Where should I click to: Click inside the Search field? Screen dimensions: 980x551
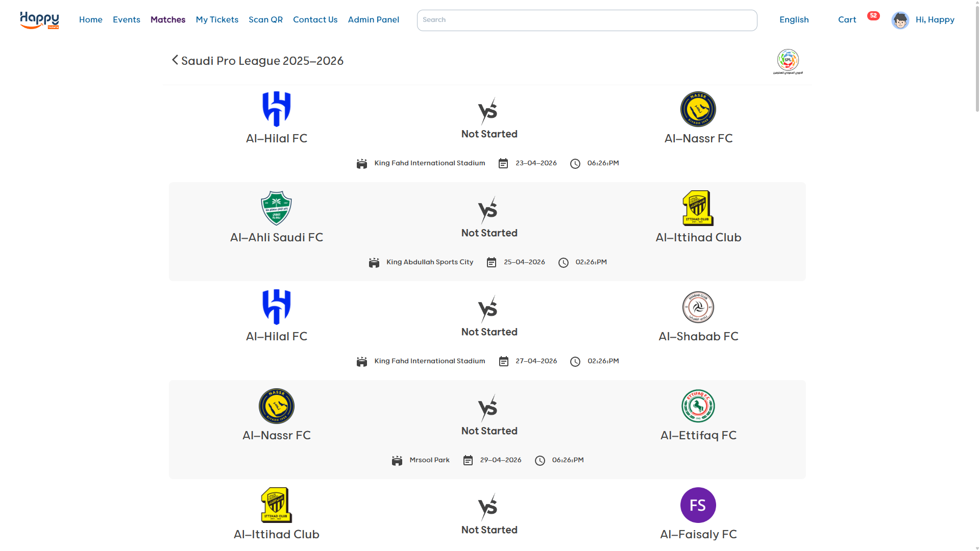tap(586, 20)
